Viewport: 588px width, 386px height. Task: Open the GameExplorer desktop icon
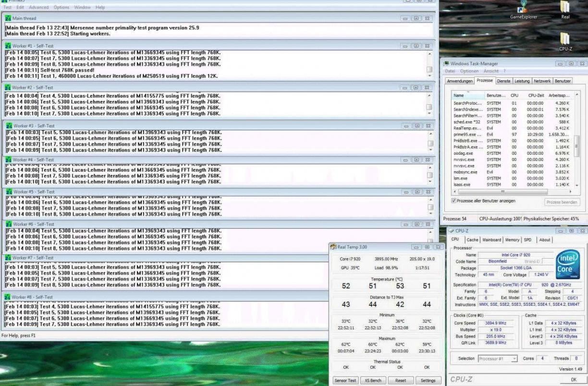524,10
